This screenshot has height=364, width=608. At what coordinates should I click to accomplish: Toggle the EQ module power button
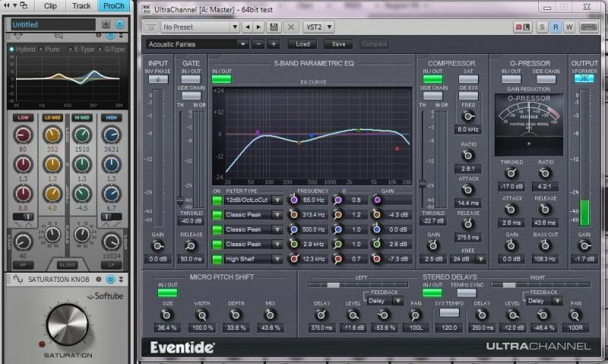[110, 35]
